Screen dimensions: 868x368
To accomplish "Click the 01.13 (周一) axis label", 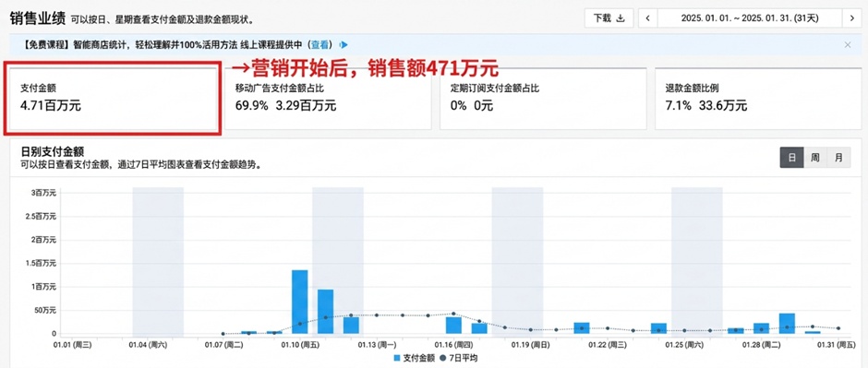I will pyautogui.click(x=377, y=345).
